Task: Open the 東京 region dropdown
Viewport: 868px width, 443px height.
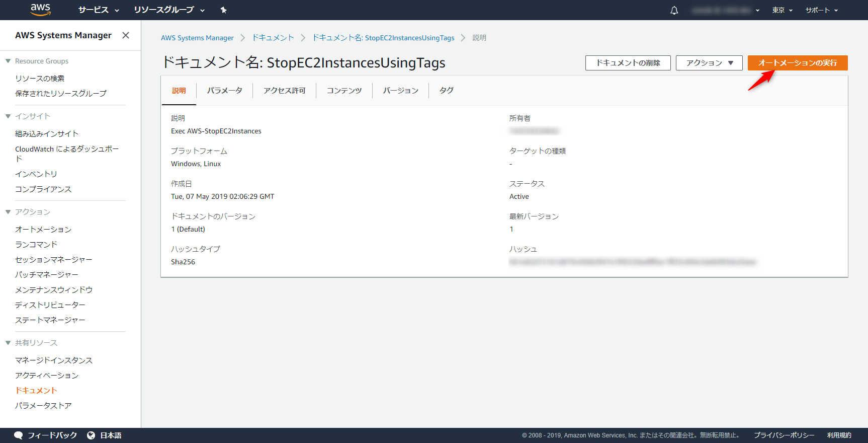Action: tap(783, 10)
